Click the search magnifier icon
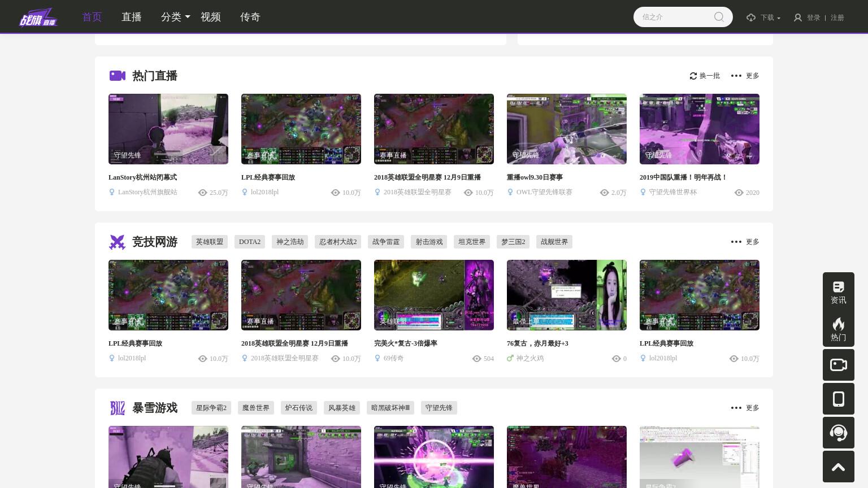This screenshot has height=488, width=868. 719,17
